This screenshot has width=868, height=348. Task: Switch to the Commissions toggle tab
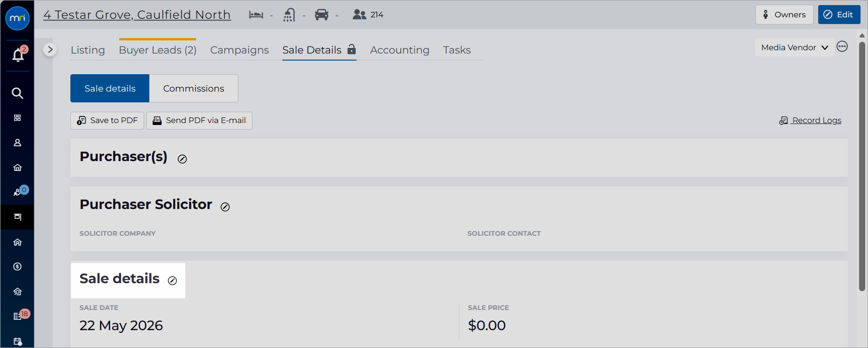[x=193, y=88]
